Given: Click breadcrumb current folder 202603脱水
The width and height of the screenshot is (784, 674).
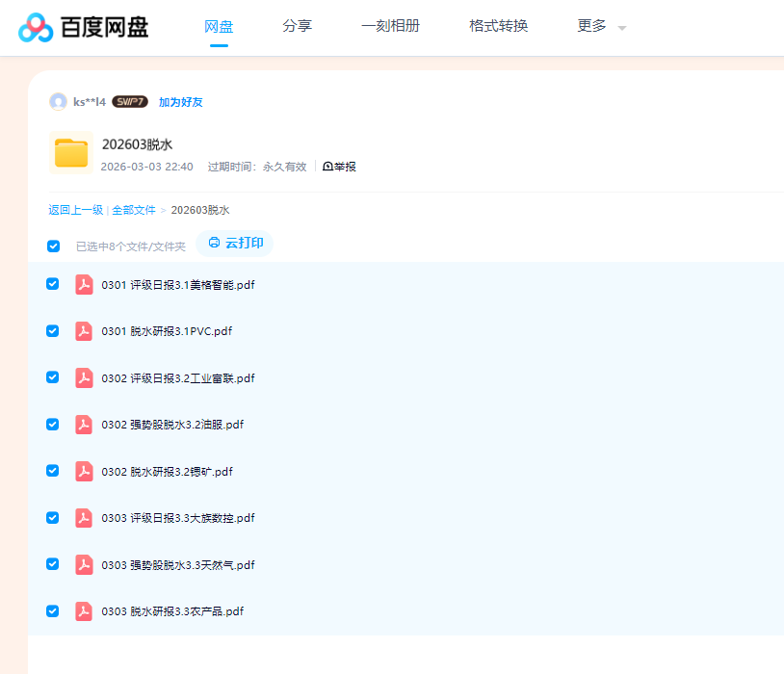Looking at the screenshot, I should coord(200,210).
